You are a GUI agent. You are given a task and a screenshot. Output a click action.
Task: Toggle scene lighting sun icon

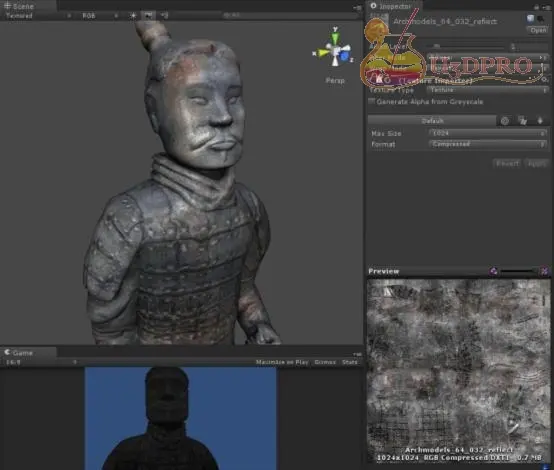coord(133,16)
